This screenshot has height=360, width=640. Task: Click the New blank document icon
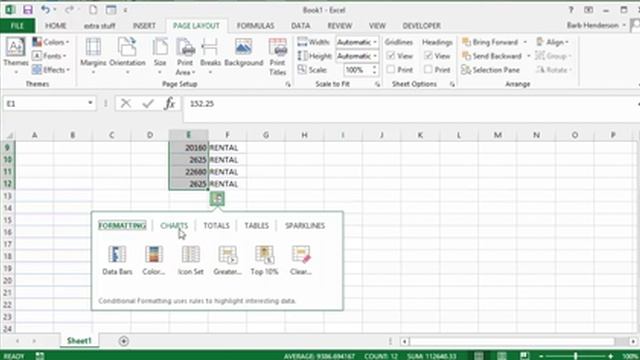(93, 9)
